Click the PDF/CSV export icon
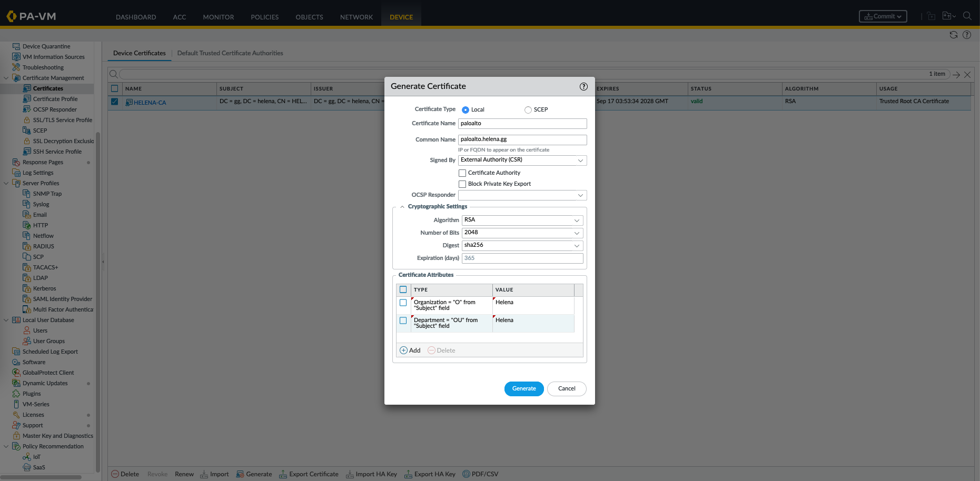980x481 pixels. tap(466, 474)
